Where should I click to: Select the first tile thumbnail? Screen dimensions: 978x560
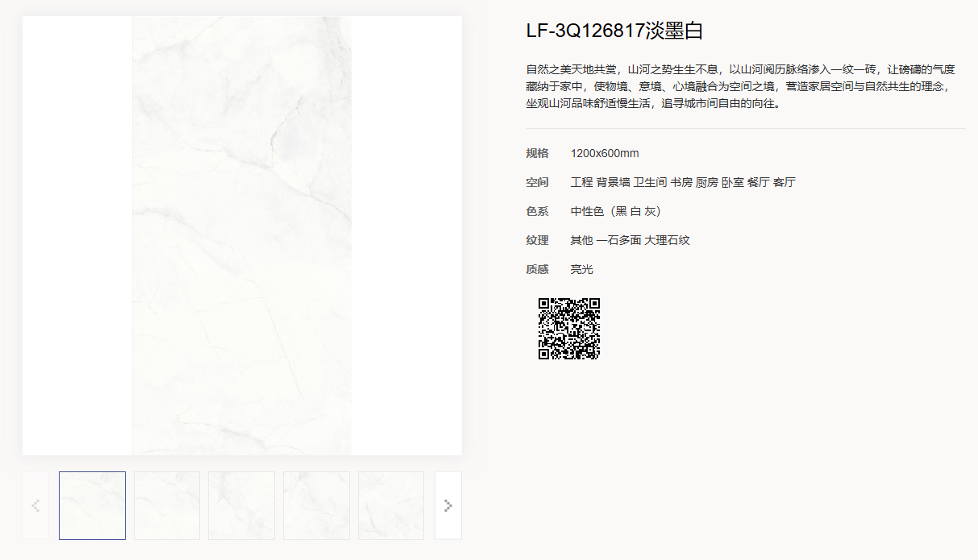click(92, 505)
